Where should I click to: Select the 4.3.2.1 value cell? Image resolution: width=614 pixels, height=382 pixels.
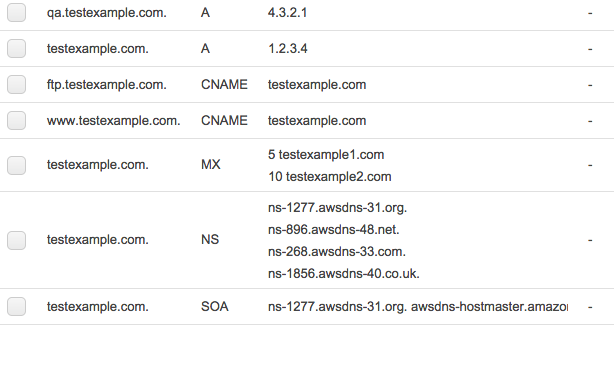pyautogui.click(x=287, y=13)
